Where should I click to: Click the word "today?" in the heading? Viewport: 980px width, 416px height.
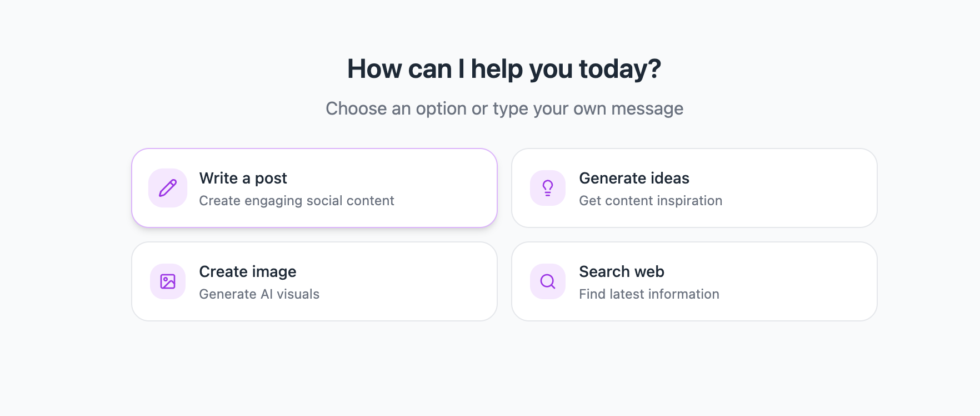pos(619,69)
